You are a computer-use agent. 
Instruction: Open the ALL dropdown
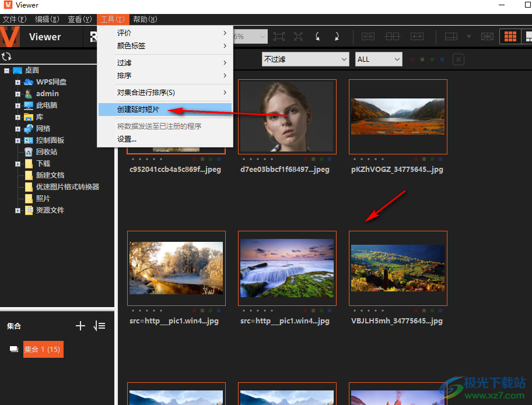[379, 59]
